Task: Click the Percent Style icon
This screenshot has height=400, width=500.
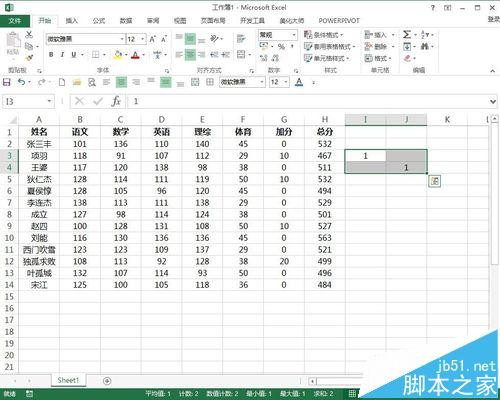Action: point(281,46)
